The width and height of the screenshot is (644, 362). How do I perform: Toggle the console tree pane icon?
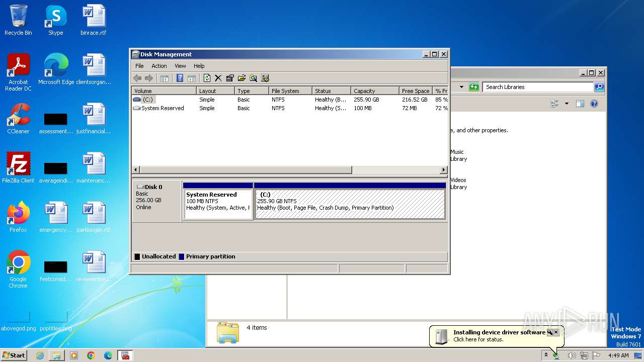(164, 78)
